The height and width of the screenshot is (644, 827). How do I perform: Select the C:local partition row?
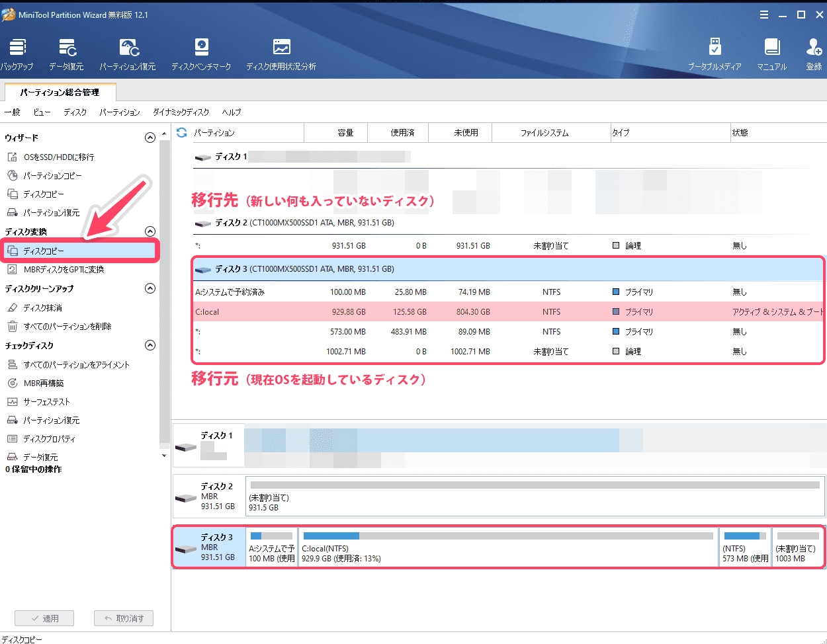click(x=509, y=311)
